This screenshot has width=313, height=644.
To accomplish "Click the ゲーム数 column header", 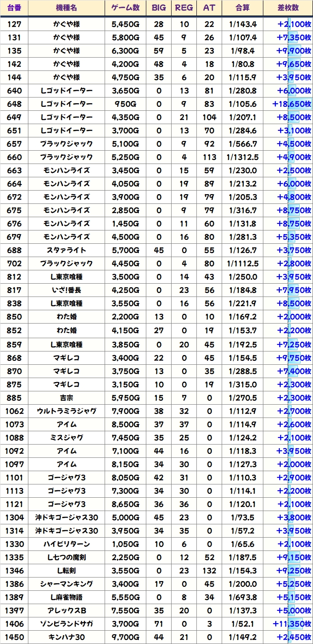I will point(125,8).
